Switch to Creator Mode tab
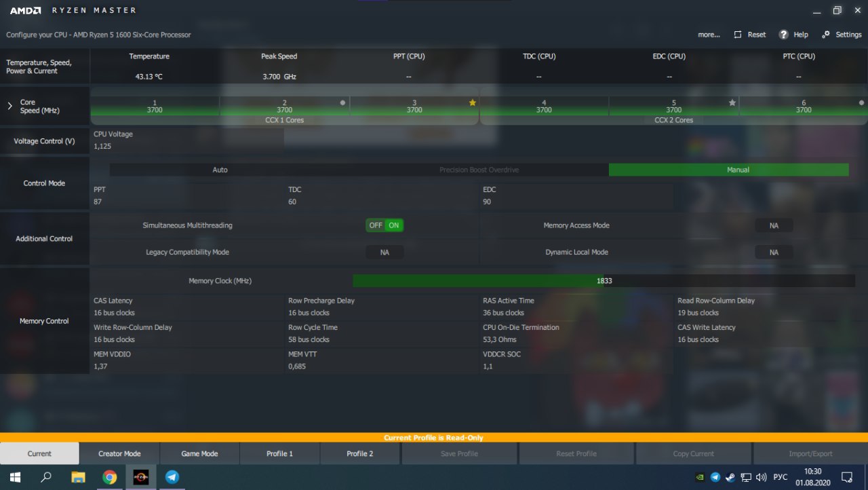868x490 pixels. 119,453
